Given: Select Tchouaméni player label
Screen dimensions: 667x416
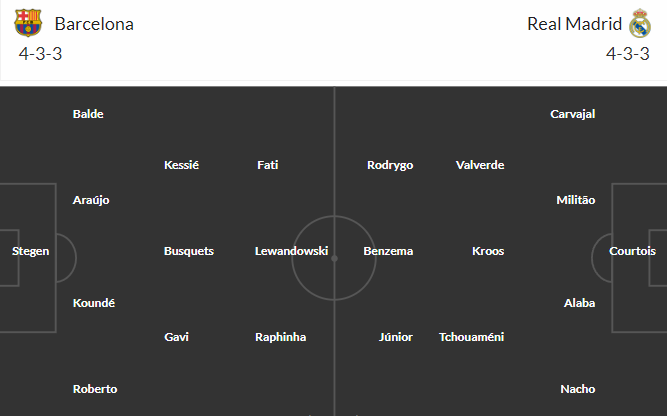Looking at the screenshot, I should [471, 337].
